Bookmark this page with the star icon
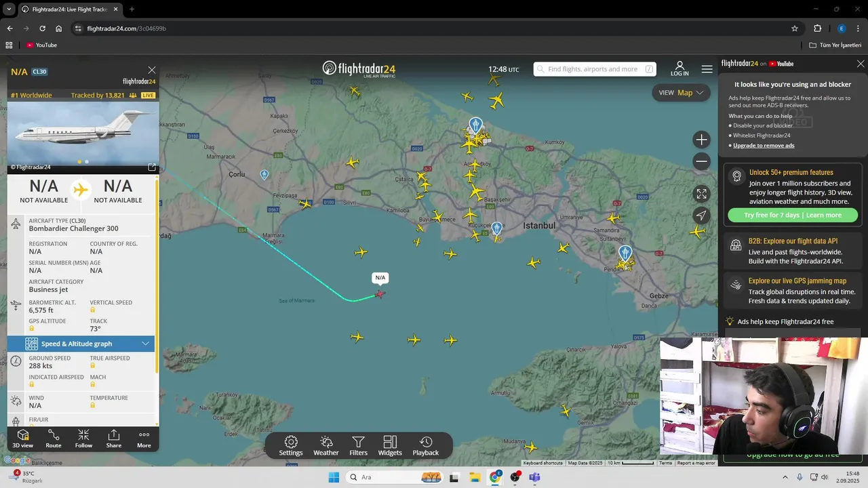This screenshot has height=488, width=868. pos(795,28)
